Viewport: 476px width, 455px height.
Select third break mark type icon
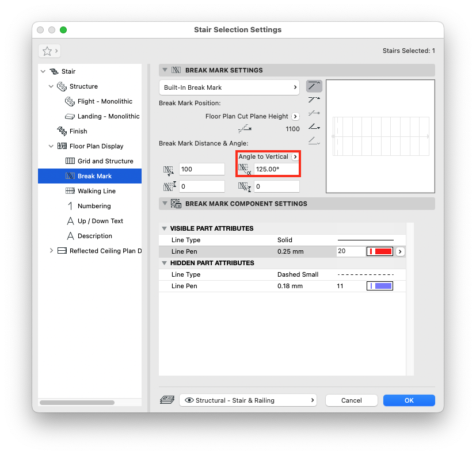(x=314, y=113)
